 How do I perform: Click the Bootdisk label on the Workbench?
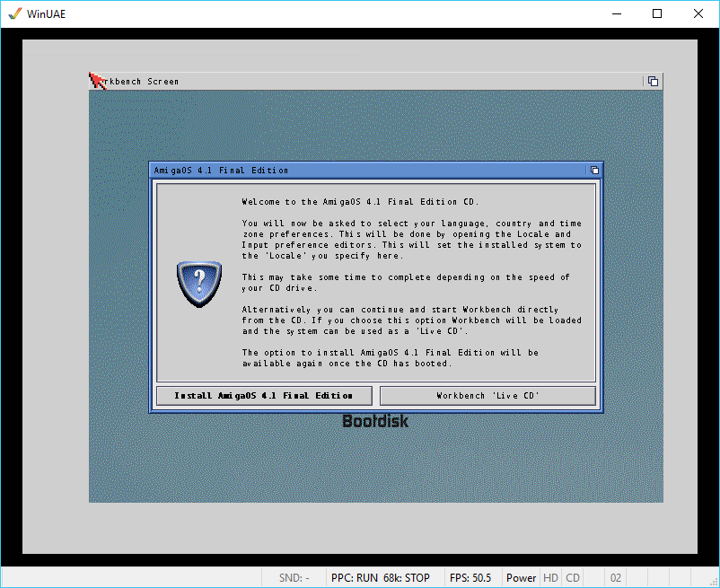375,421
